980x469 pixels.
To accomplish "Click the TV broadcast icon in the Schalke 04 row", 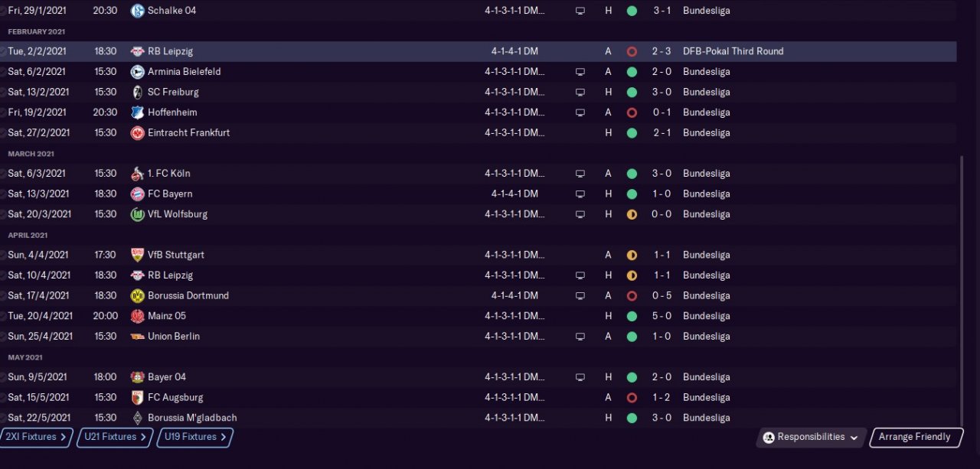I will pyautogui.click(x=580, y=11).
